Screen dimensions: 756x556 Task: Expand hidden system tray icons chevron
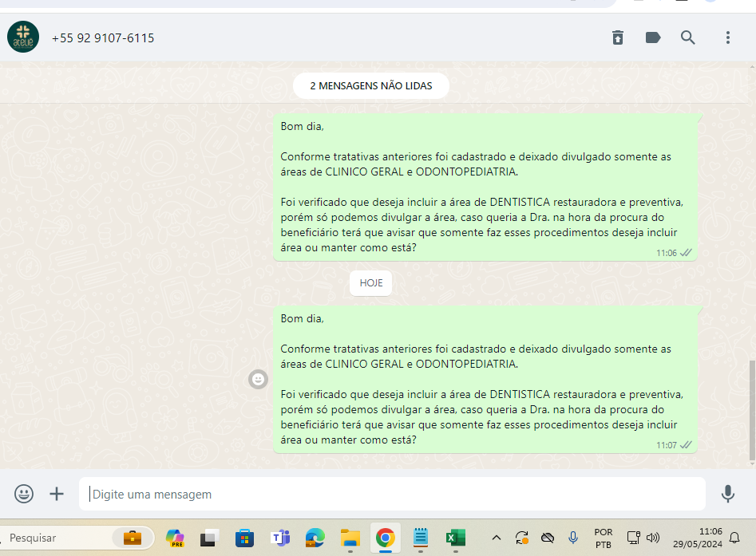click(496, 538)
